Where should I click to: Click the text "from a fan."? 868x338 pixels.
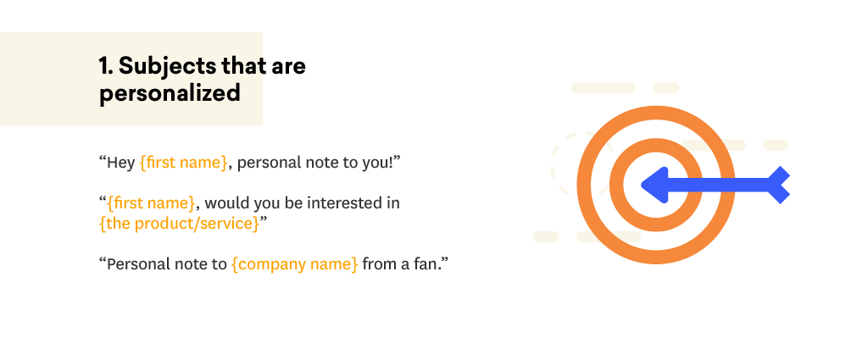[x=404, y=263]
